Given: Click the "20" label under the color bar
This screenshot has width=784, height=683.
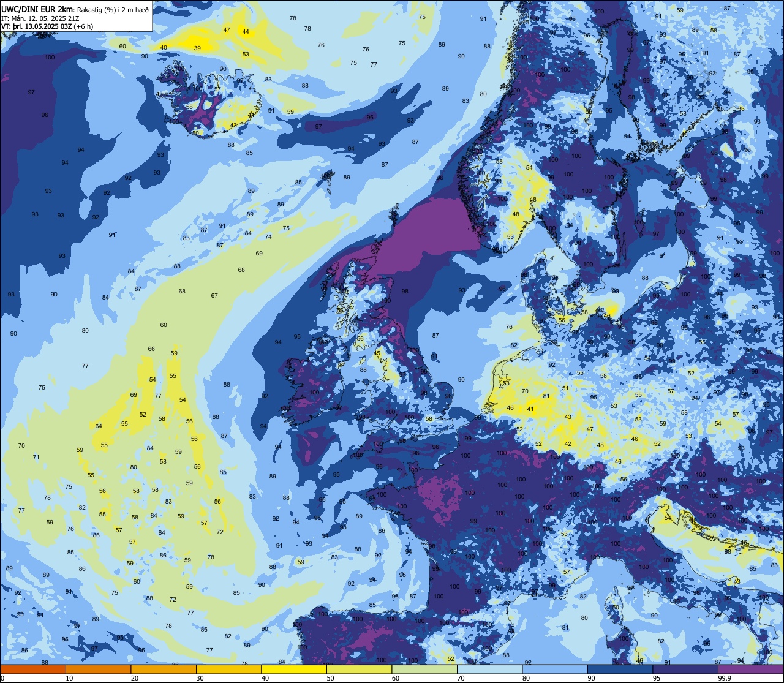Looking at the screenshot, I should [135, 678].
